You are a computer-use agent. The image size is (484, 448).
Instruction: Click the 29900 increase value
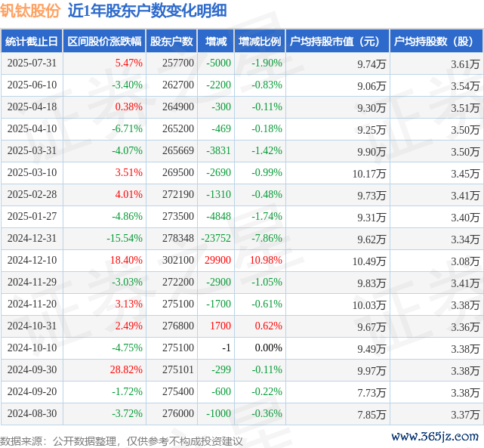218,261
